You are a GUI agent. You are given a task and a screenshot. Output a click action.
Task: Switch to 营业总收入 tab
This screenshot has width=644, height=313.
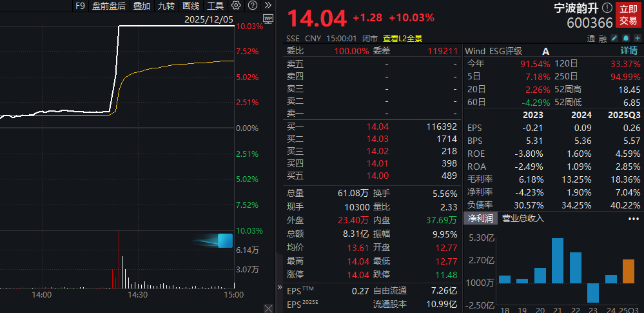[x=523, y=218]
